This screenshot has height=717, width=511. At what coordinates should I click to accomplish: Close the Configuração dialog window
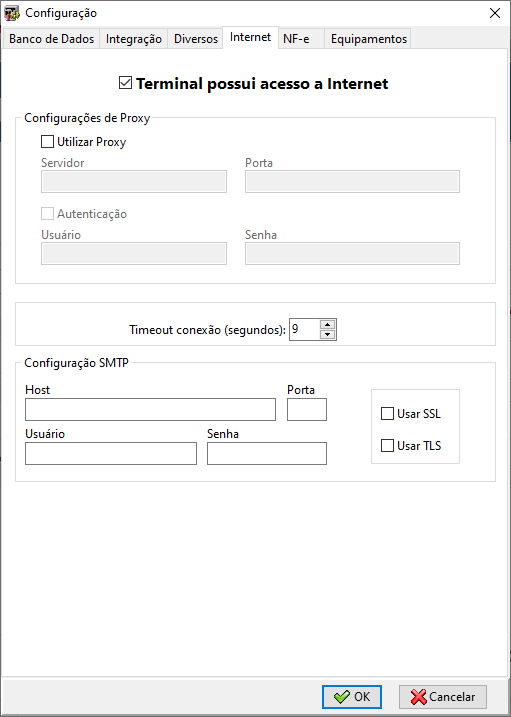[495, 13]
